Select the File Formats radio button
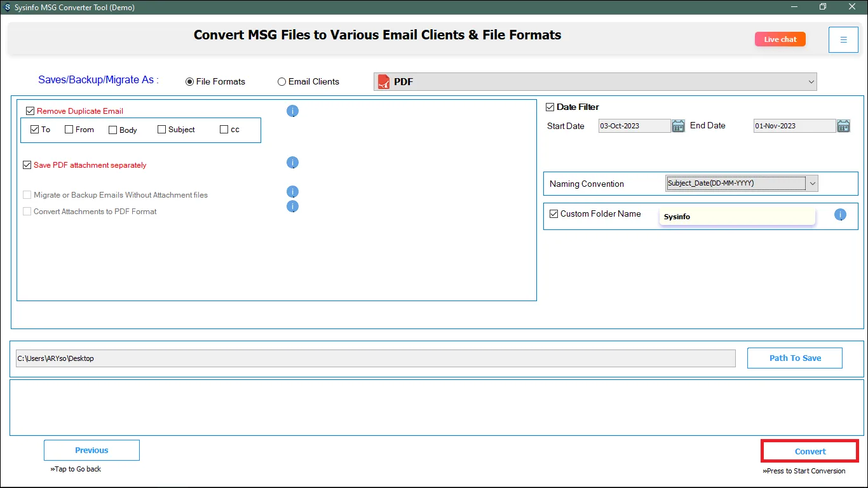The height and width of the screenshot is (488, 868). pos(189,82)
